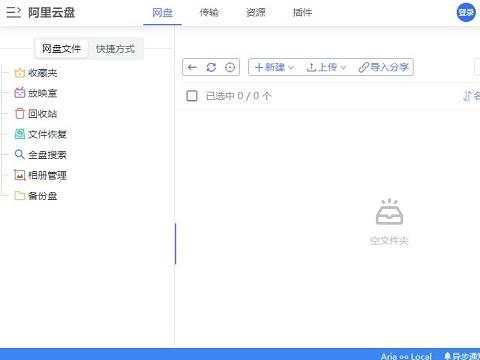Open 全盘搜索 in the tree
This screenshot has height=360, width=480.
pyautogui.click(x=47, y=155)
